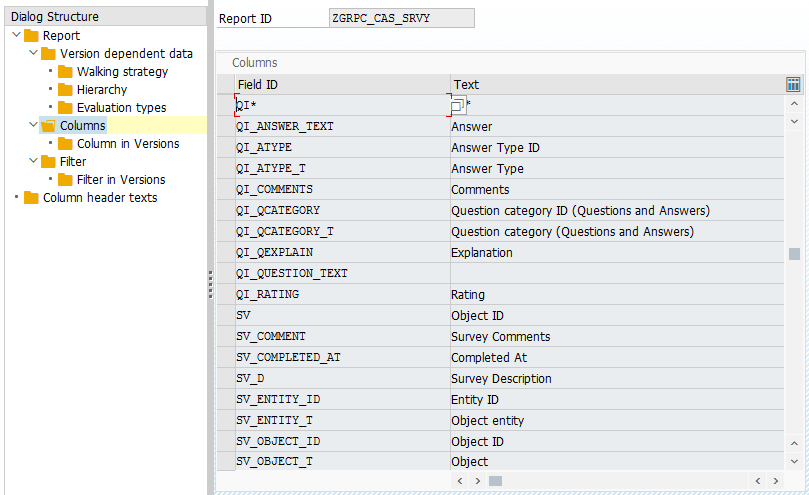Click the Hierarchy folder icon

pos(65,90)
